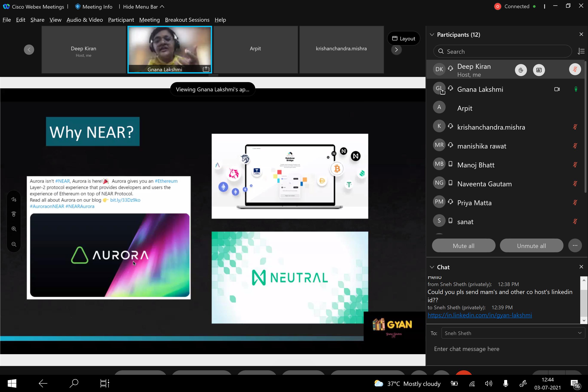Open the Share menu
Image resolution: width=588 pixels, height=392 pixels.
click(37, 20)
